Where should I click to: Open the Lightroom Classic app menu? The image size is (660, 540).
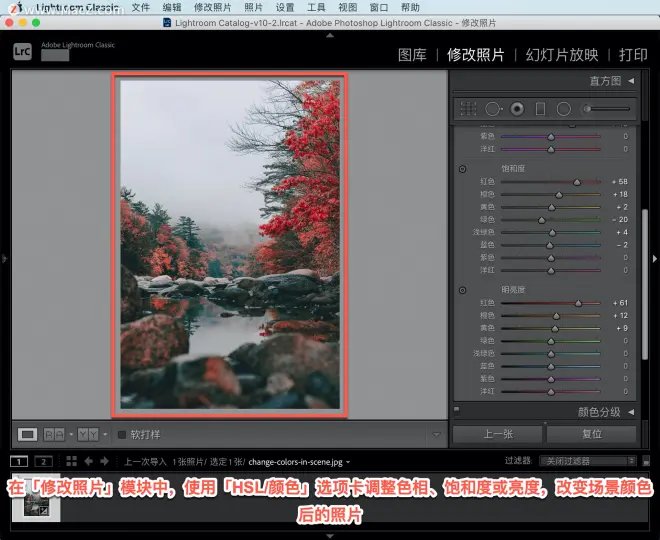tap(77, 7)
